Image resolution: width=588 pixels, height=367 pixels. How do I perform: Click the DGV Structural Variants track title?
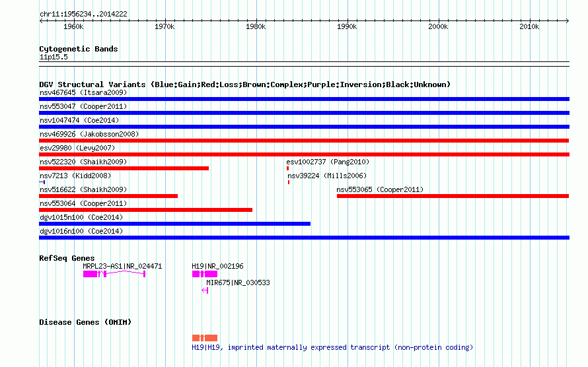click(x=245, y=84)
